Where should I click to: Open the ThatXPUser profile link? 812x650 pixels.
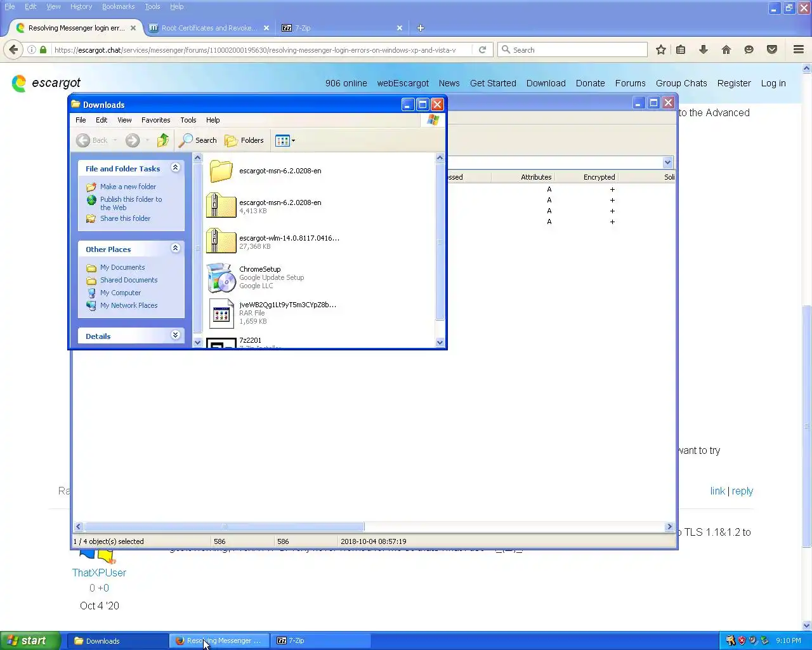tap(99, 573)
